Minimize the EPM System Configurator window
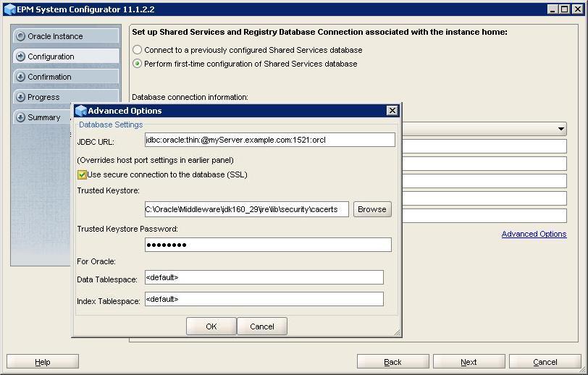 click(552, 9)
